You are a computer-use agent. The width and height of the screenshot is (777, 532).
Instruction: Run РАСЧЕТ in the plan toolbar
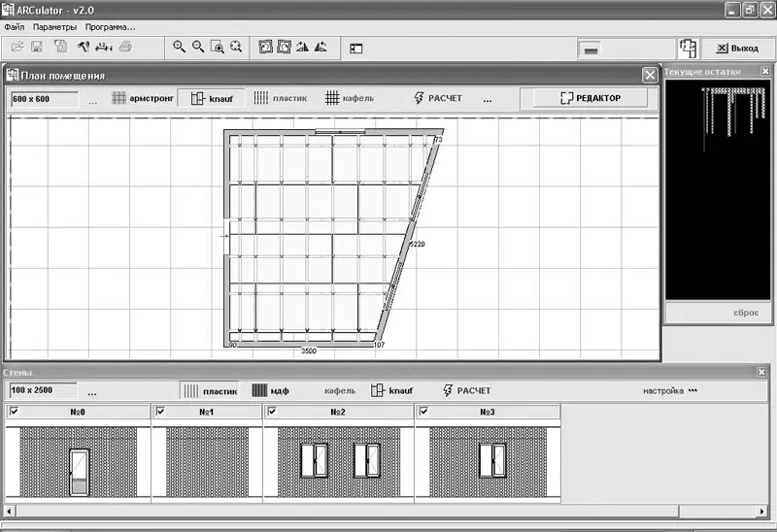(x=438, y=98)
